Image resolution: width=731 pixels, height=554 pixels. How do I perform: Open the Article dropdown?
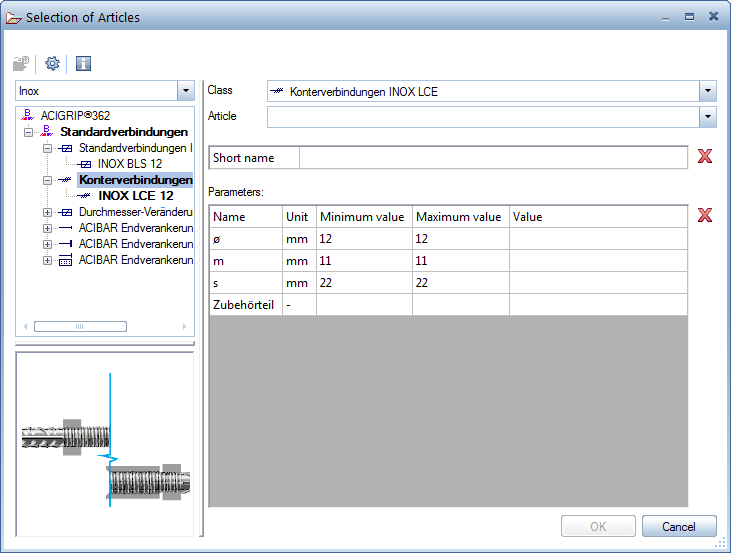[x=708, y=117]
